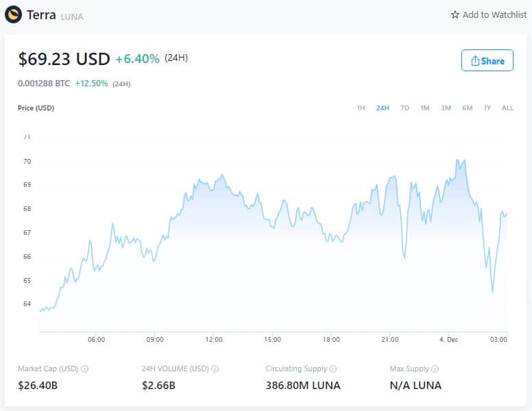532x411 pixels.
Task: Click the LUNA ticker next to Terra
Action: coord(72,16)
